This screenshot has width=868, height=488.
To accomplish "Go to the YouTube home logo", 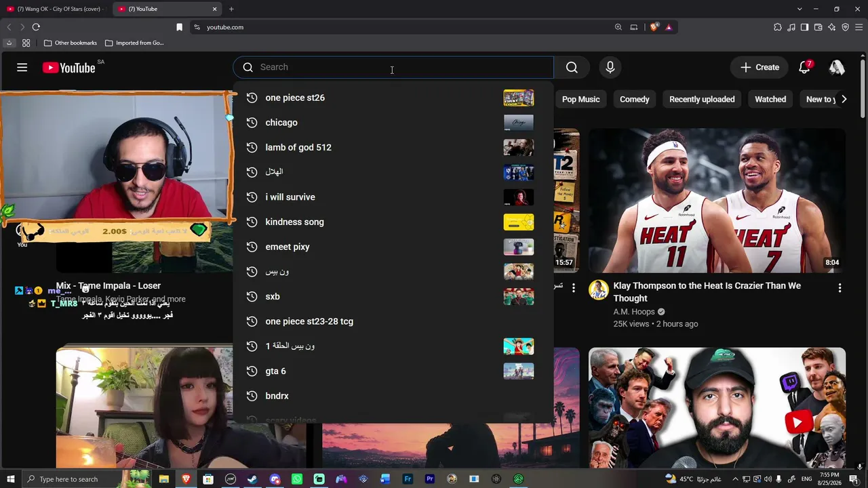I will pyautogui.click(x=68, y=68).
